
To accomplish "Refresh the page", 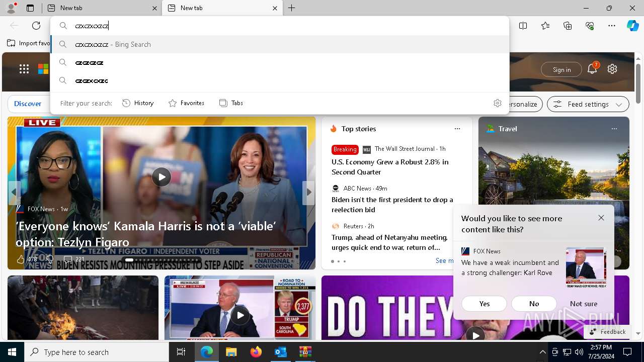I will pos(36,26).
